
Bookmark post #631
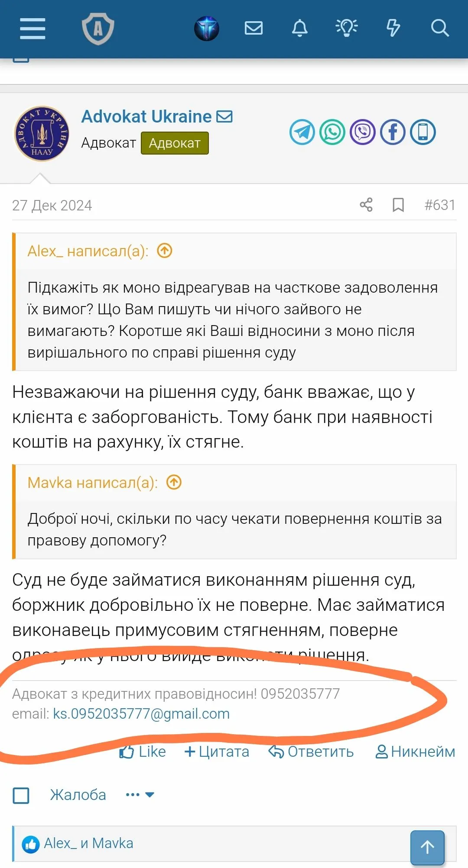(x=398, y=205)
